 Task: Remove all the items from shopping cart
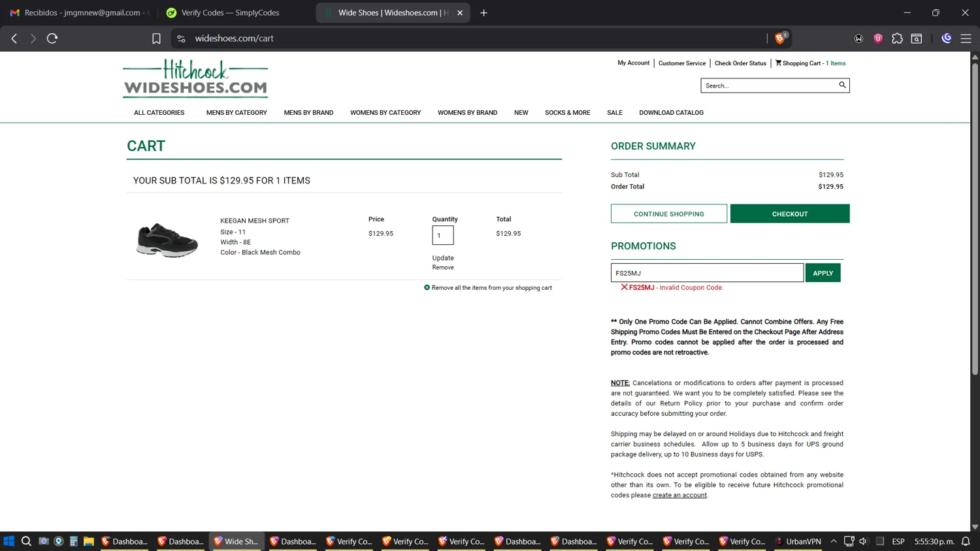(488, 288)
